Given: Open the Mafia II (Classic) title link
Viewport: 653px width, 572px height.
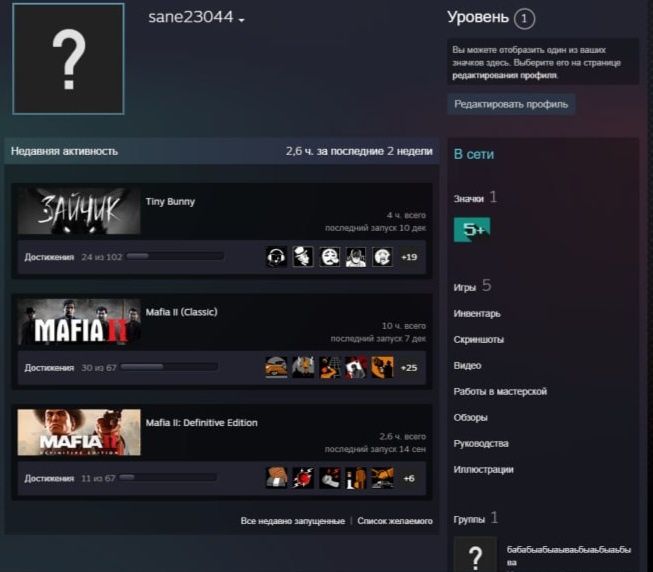Looking at the screenshot, I should coord(181,312).
